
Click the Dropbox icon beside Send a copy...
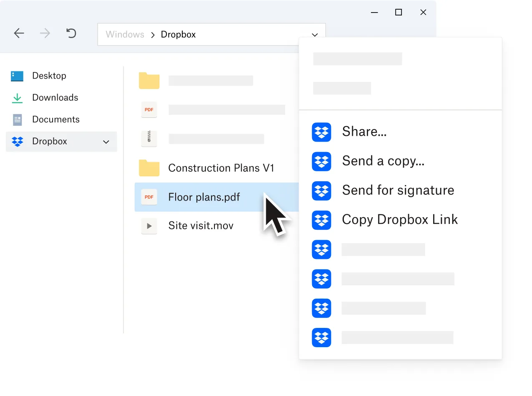321,161
